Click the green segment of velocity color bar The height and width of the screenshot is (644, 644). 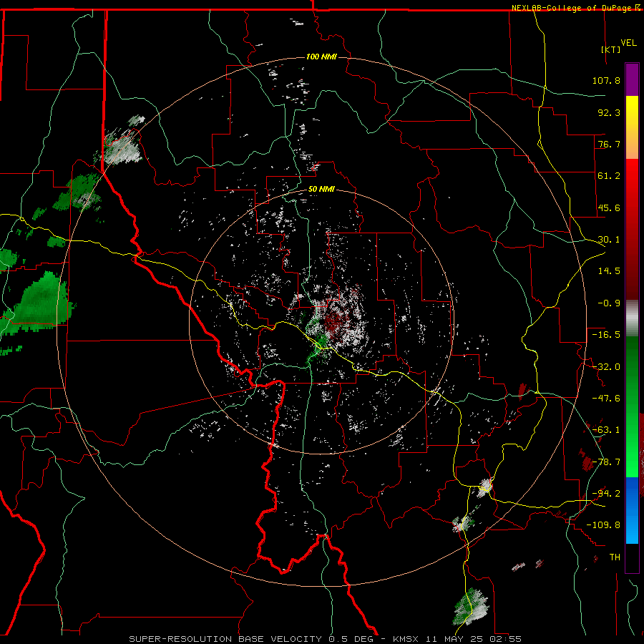[x=632, y=406]
